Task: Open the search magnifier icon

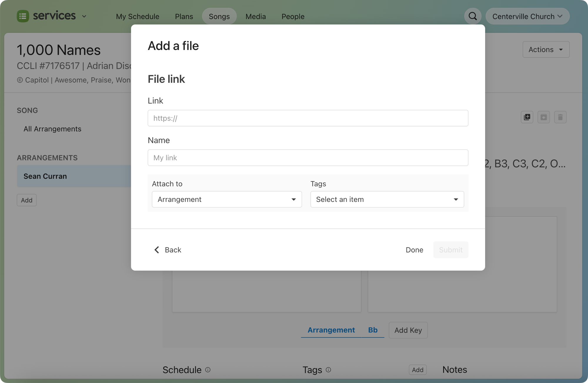Action: point(472,16)
